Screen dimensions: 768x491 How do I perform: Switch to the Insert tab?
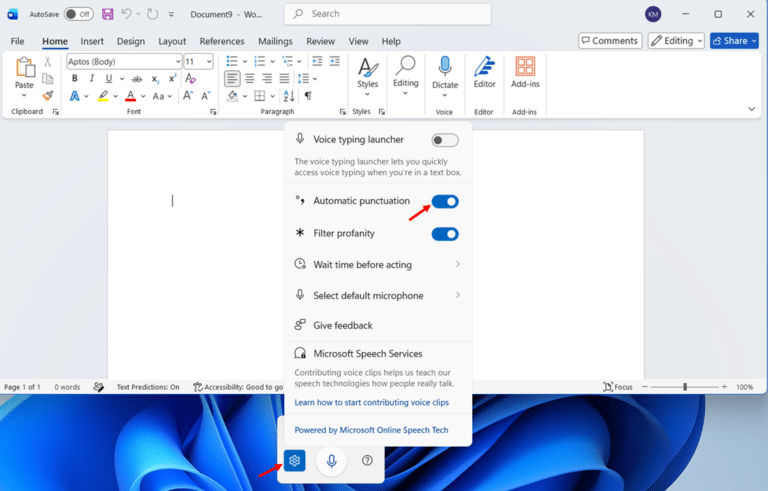point(92,41)
